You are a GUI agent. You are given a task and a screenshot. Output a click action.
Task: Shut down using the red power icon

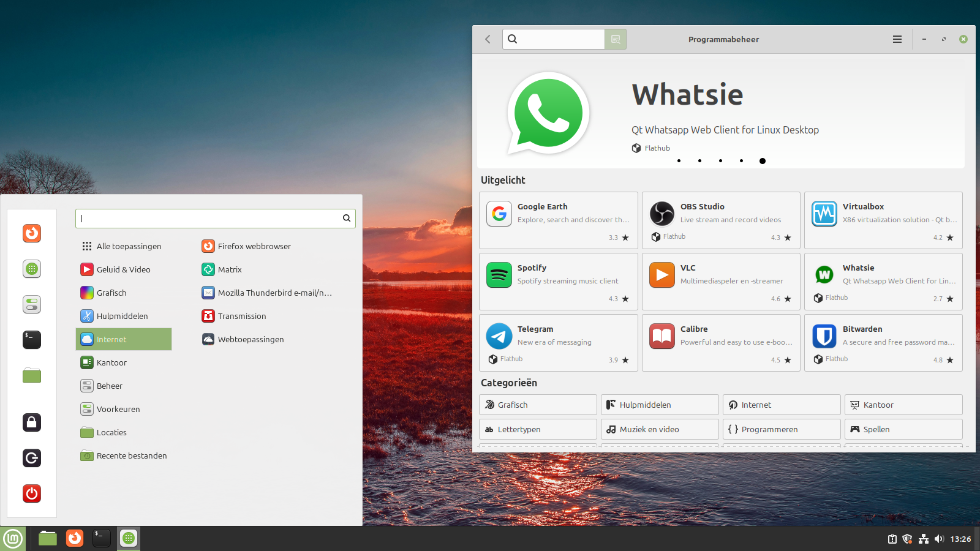[x=31, y=493]
